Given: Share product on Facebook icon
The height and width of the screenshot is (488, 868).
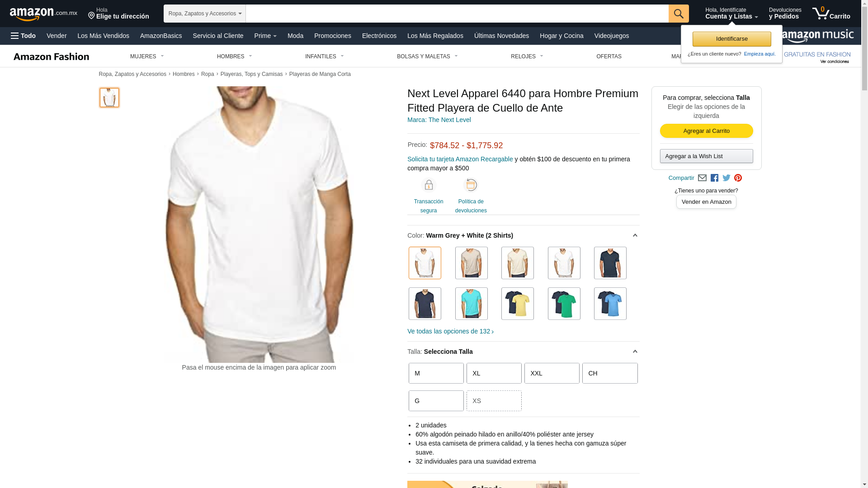Looking at the screenshot, I should pyautogui.click(x=714, y=178).
